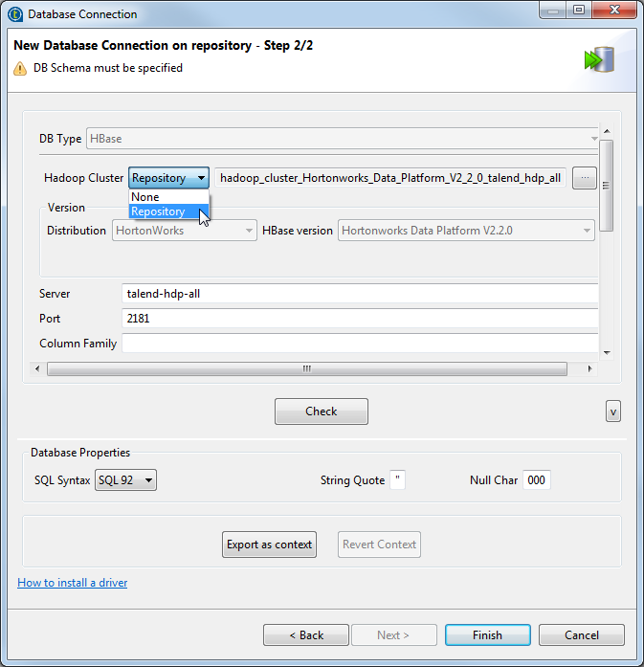The image size is (644, 667).
Task: Click the warning icon beside DB Schema message
Action: tap(20, 68)
